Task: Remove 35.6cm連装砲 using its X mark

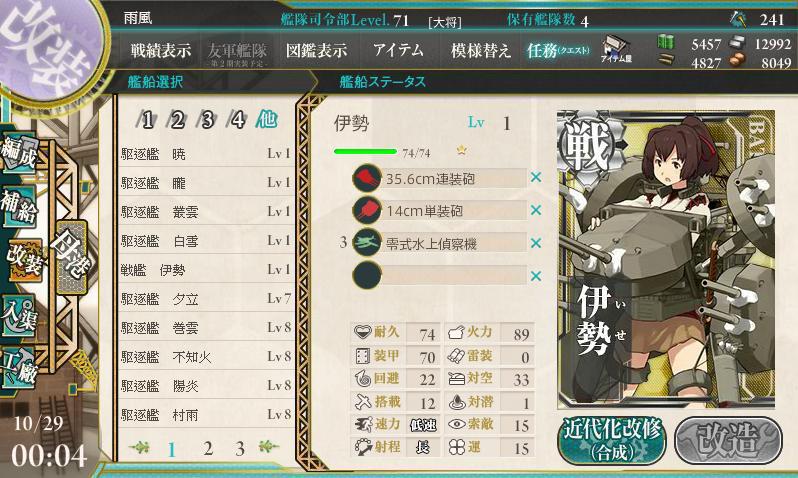Action: [x=535, y=178]
